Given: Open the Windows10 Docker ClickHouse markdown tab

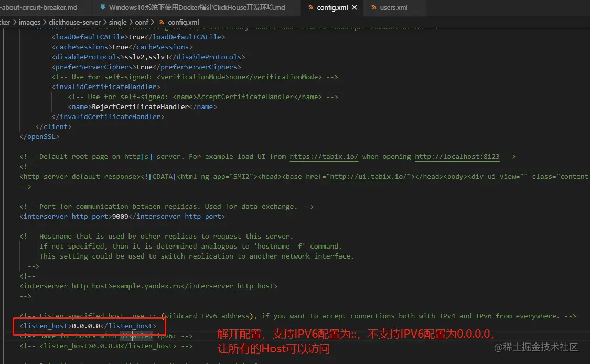Looking at the screenshot, I should coord(197,7).
